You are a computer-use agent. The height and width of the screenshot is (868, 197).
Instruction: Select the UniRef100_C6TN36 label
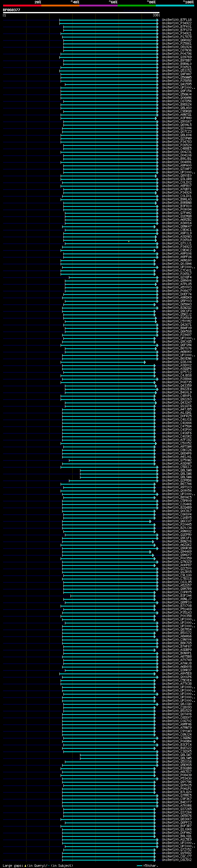[x=176, y=50]
